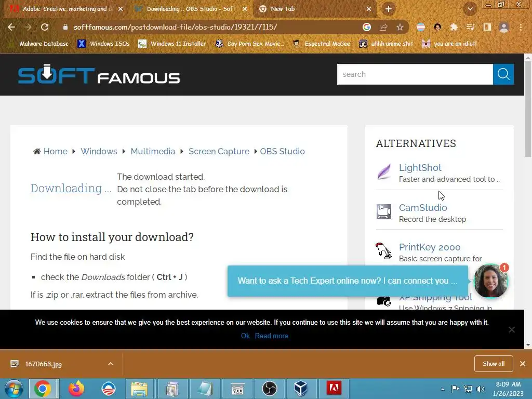This screenshot has height=399, width=532.
Task: Open Windows Explorer from the taskbar
Action: click(x=139, y=389)
